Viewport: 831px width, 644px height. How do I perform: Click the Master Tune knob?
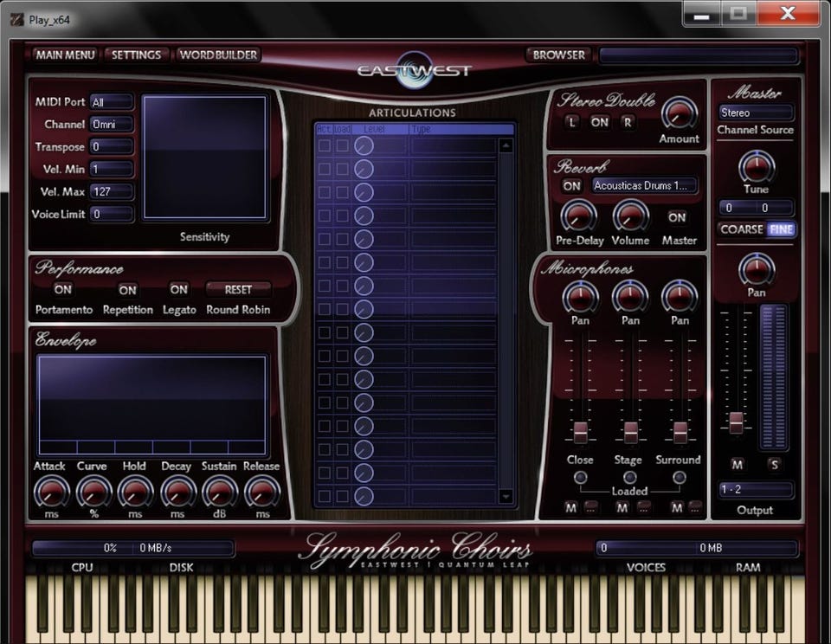pyautogui.click(x=757, y=166)
